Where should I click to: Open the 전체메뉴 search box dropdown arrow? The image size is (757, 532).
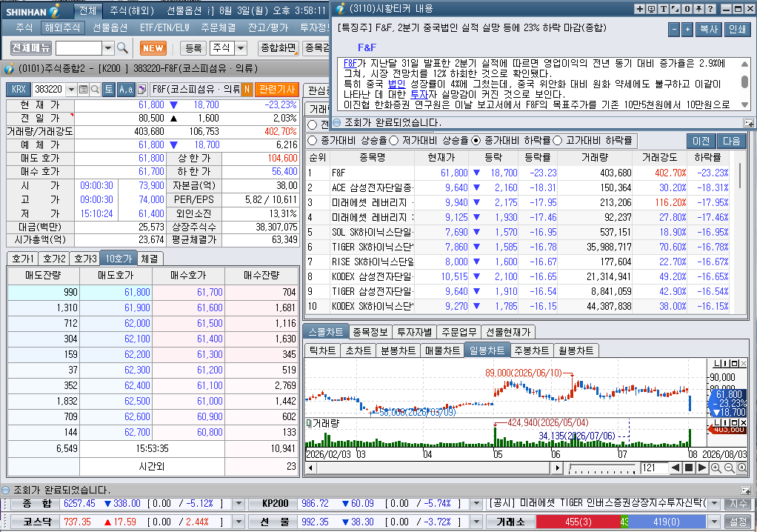108,48
